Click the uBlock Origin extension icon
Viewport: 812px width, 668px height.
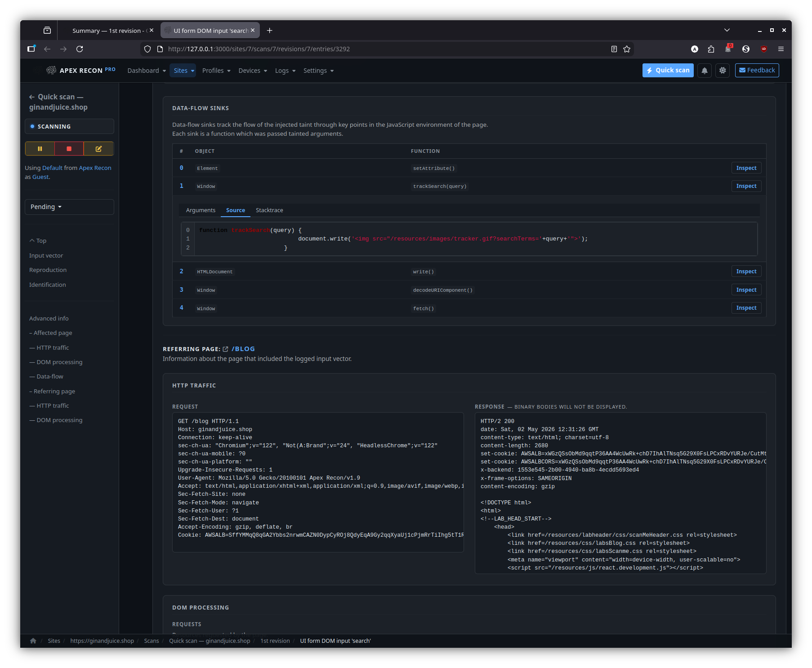763,49
